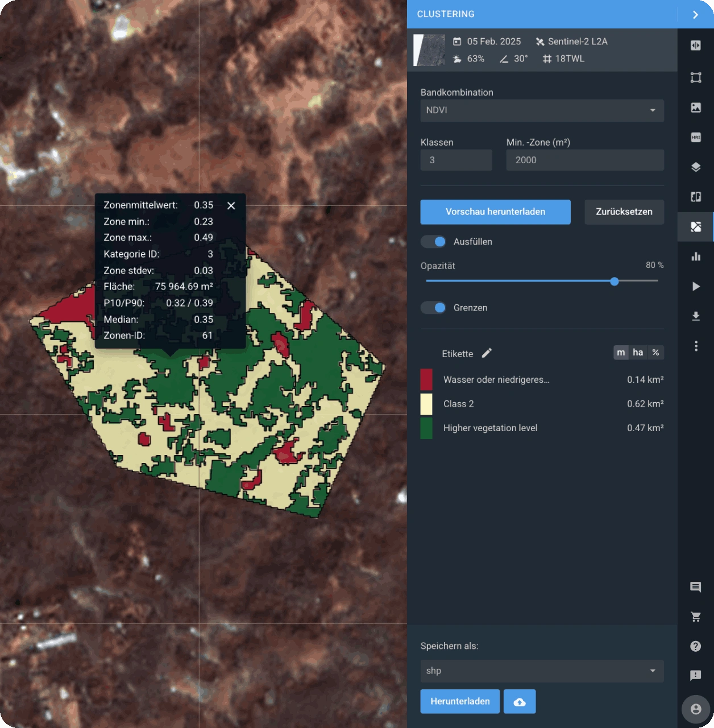Open the Bandkombination NDVI dropdown

(542, 110)
